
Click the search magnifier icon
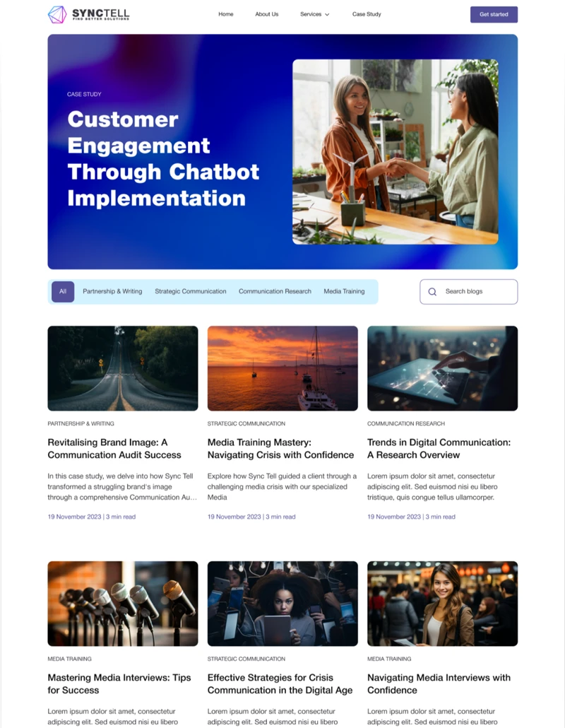pos(432,292)
